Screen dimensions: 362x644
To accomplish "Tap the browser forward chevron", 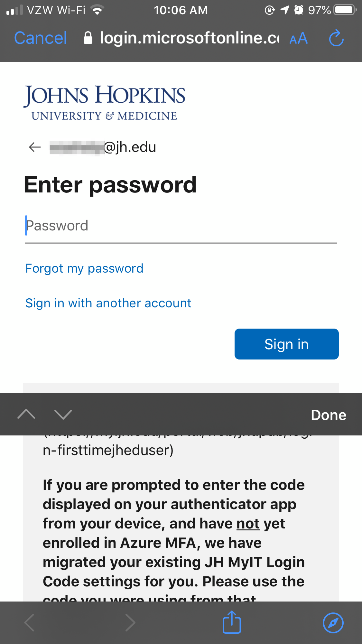I will coord(130,623).
